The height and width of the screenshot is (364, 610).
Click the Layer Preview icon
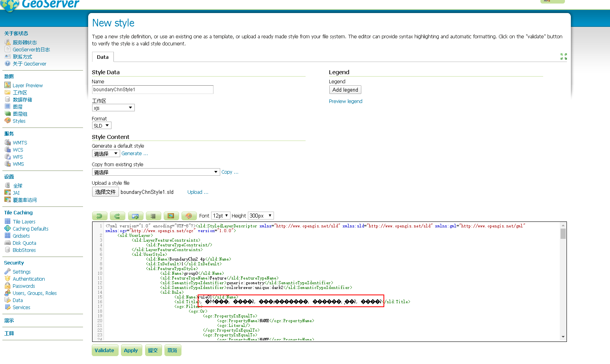coord(8,85)
